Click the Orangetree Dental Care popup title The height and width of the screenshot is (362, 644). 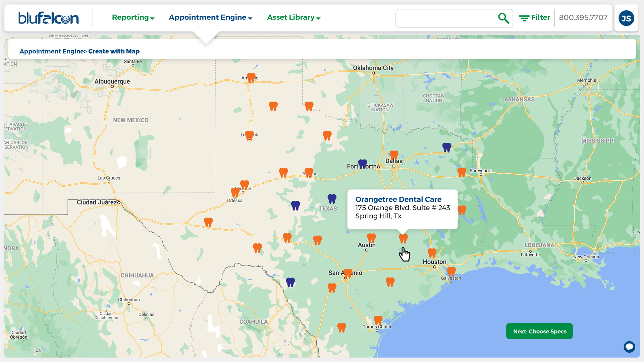click(x=398, y=199)
